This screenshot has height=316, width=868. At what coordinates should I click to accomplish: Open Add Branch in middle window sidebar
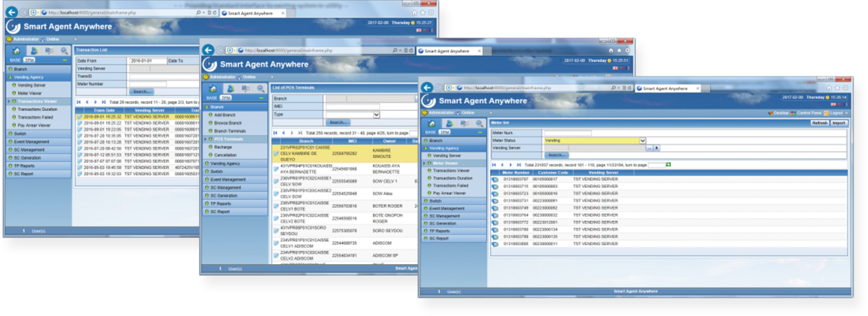point(225,115)
